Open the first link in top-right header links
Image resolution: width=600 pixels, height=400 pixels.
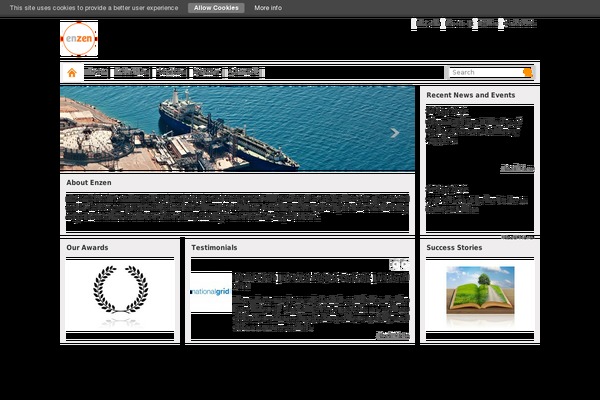click(427, 23)
